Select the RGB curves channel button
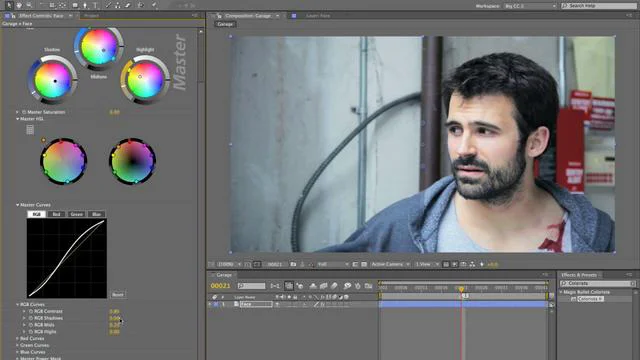The image size is (640, 360). 36,214
